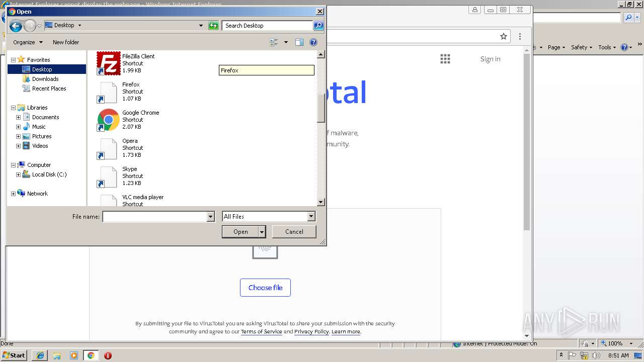644x362 pixels.
Task: Click the red security icon in taskbar
Action: 108,355
